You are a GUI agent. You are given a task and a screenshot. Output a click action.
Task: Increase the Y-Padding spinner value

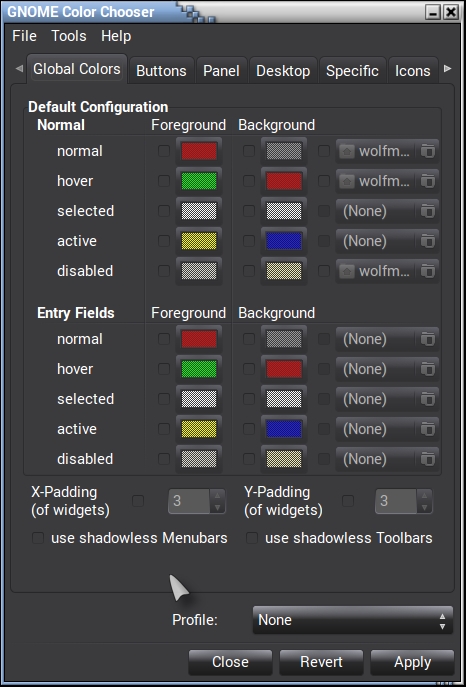click(x=424, y=495)
